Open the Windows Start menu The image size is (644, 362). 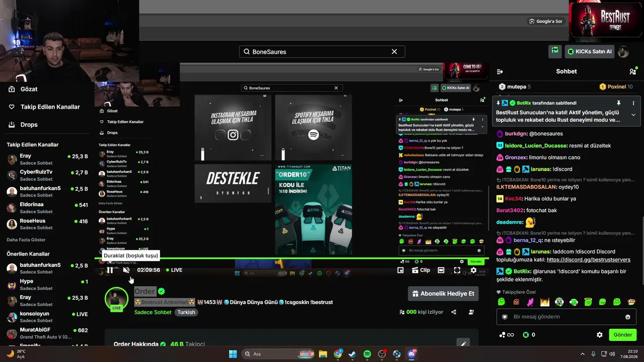[233, 354]
